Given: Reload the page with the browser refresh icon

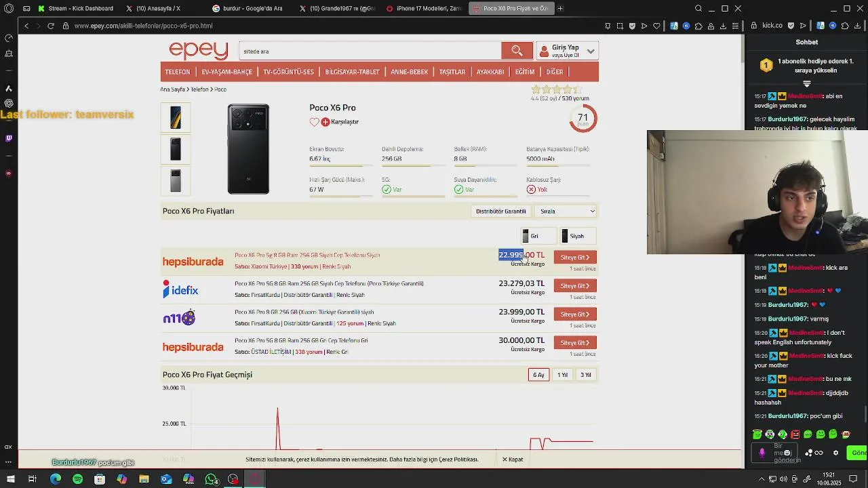Looking at the screenshot, I should tap(50, 26).
